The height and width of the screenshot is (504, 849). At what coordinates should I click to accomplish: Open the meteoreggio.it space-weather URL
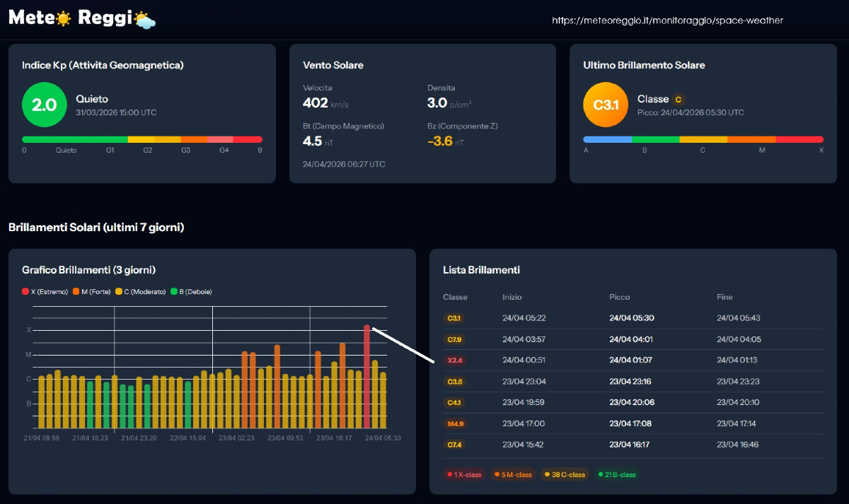667,20
